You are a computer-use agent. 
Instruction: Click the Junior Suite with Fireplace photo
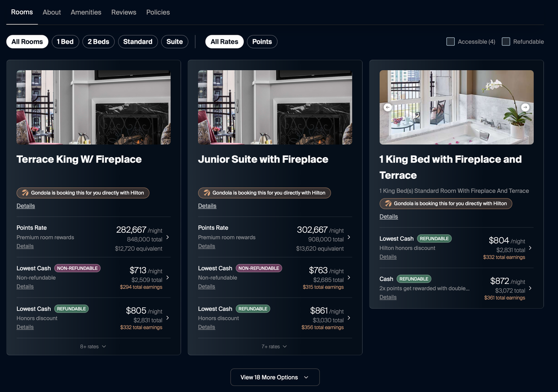click(x=275, y=107)
